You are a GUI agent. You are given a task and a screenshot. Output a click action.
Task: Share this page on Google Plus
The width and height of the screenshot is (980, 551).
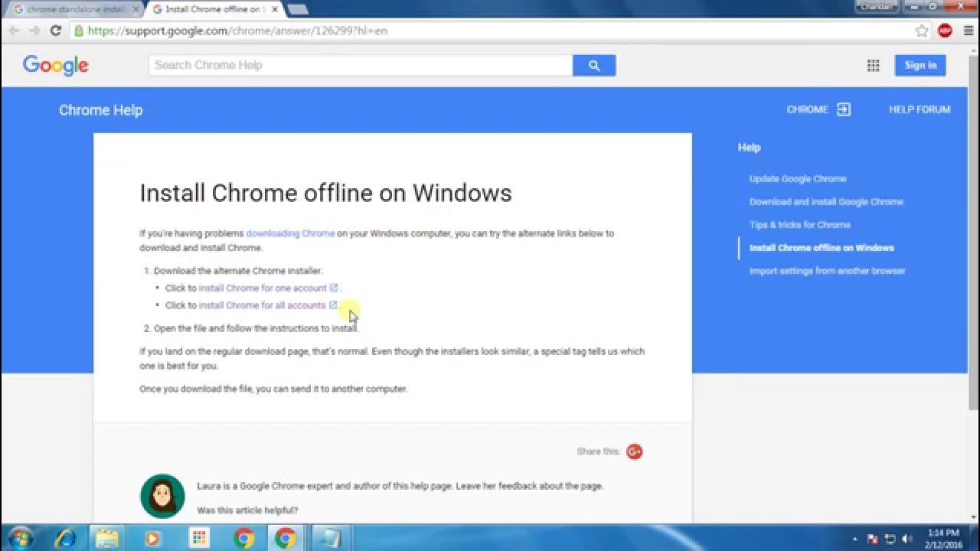coord(634,452)
